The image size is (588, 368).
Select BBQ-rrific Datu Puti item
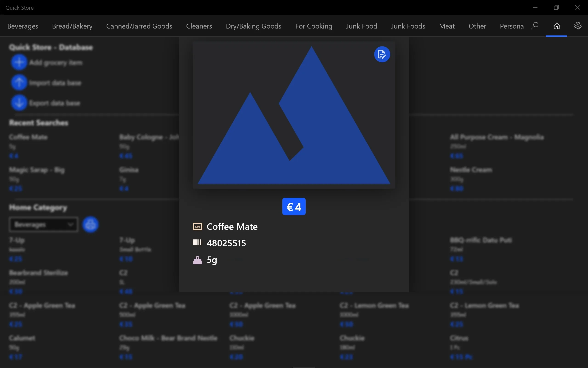[x=481, y=249]
